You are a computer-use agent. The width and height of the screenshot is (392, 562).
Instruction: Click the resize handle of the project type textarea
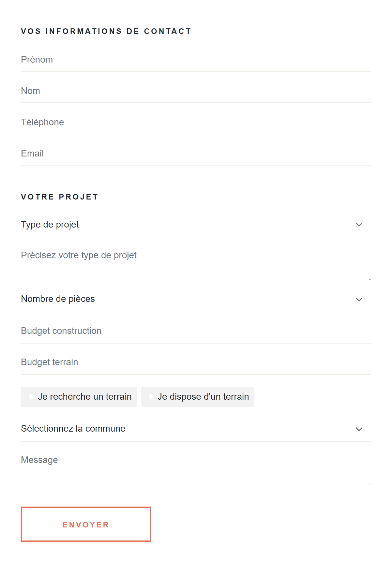click(369, 279)
